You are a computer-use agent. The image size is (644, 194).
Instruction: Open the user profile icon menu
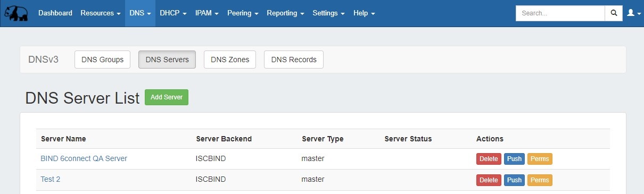click(633, 13)
